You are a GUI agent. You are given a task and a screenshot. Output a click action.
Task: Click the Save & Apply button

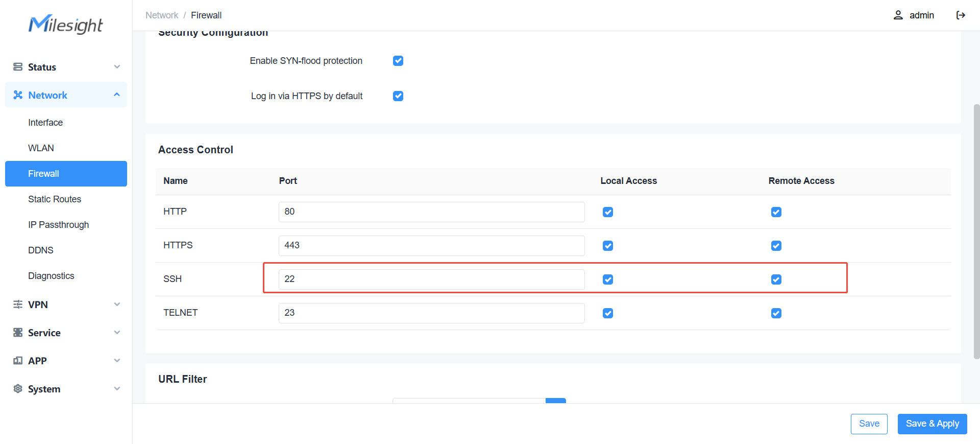point(932,424)
